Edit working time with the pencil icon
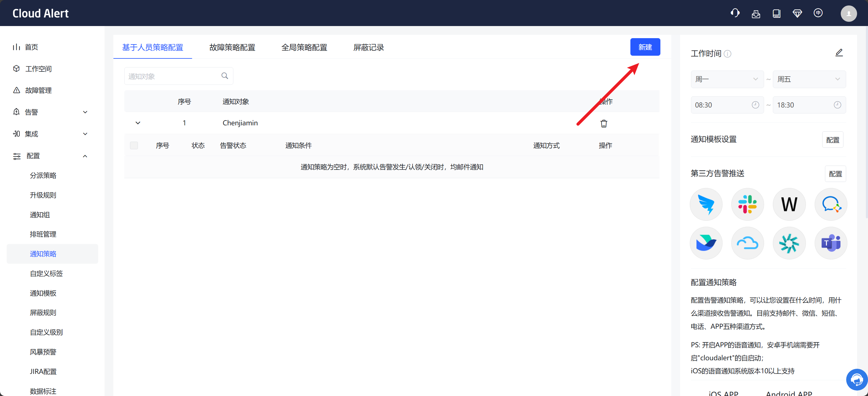 [839, 53]
